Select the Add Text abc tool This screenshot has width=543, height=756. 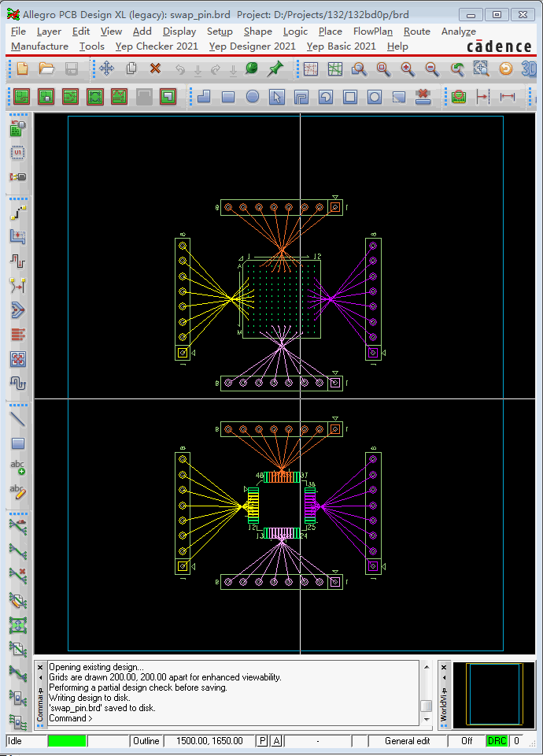pyautogui.click(x=18, y=467)
